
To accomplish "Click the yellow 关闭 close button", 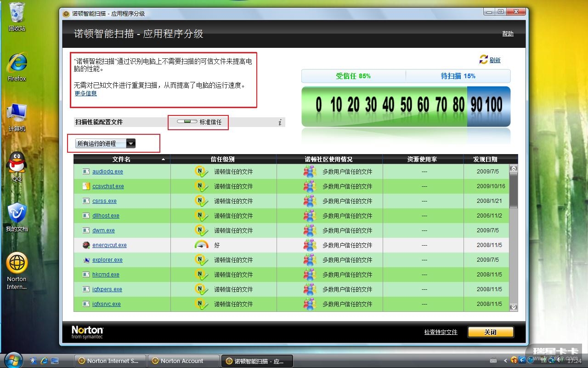I will [x=491, y=332].
